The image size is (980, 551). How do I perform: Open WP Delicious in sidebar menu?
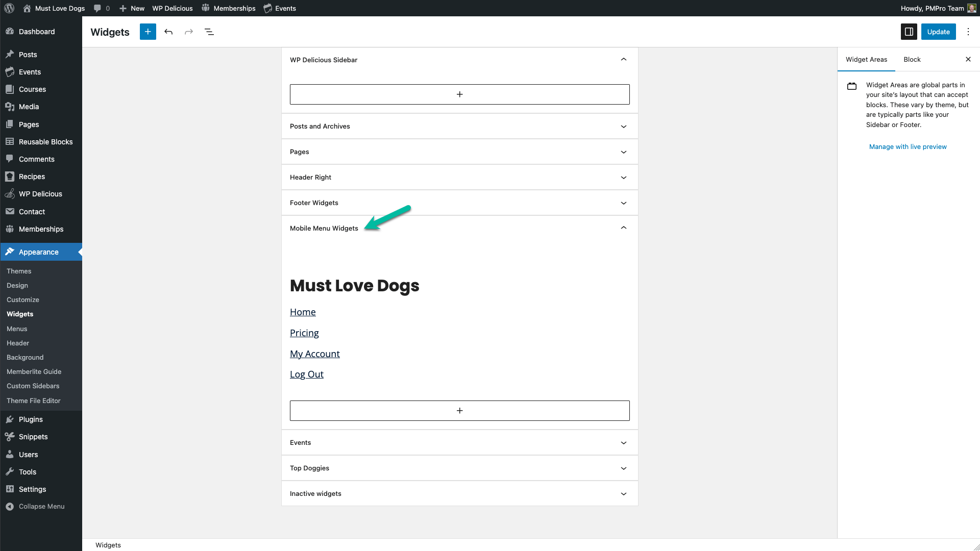click(41, 194)
